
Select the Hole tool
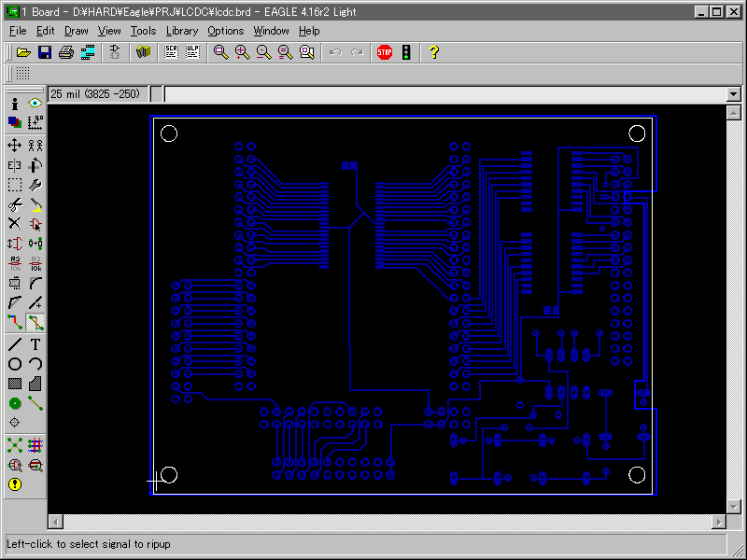[x=15, y=423]
